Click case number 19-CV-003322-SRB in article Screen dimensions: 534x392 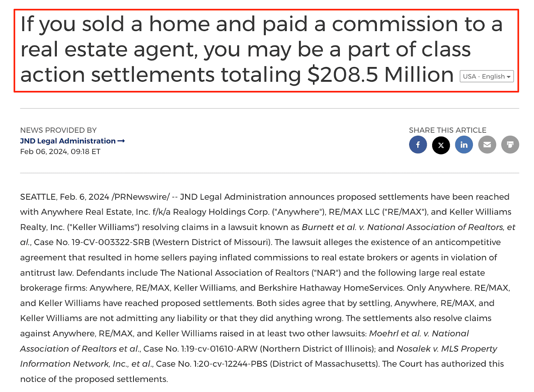(x=111, y=242)
